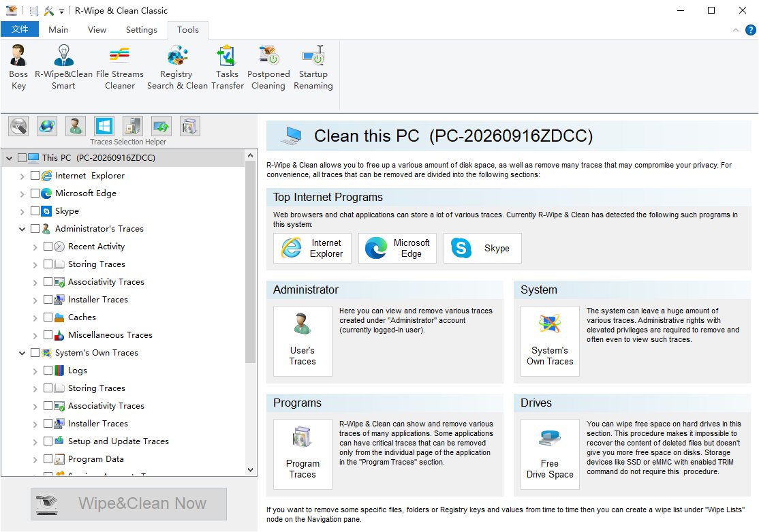This screenshot has width=759, height=532.
Task: Select the Setup and Update Traces row
Action: pyautogui.click(x=118, y=441)
